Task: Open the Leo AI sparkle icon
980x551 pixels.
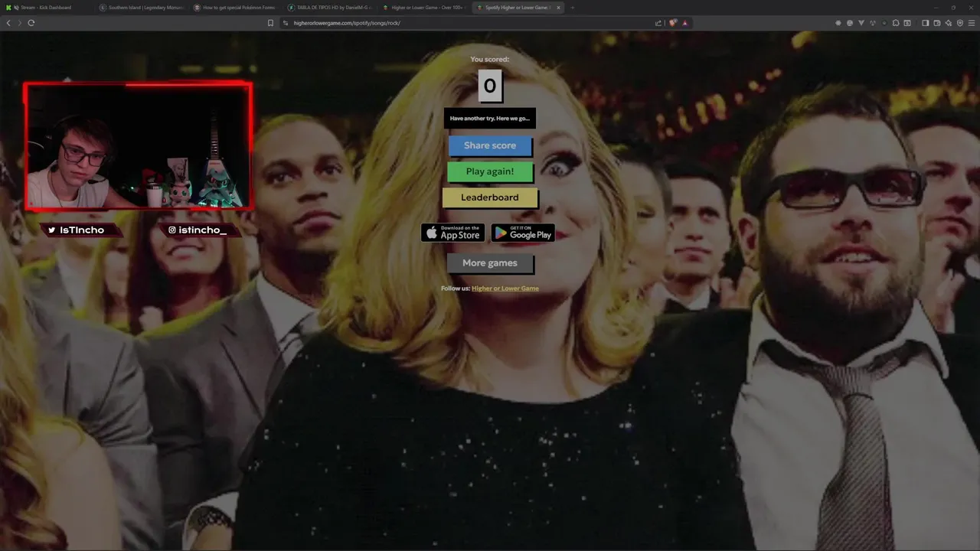Action: [x=949, y=23]
